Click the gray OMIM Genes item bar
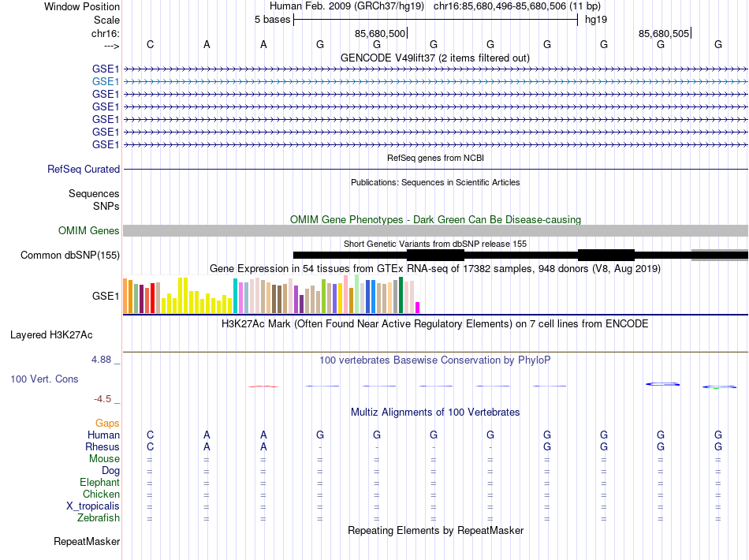Screen dimensions: 749x560 435,231
